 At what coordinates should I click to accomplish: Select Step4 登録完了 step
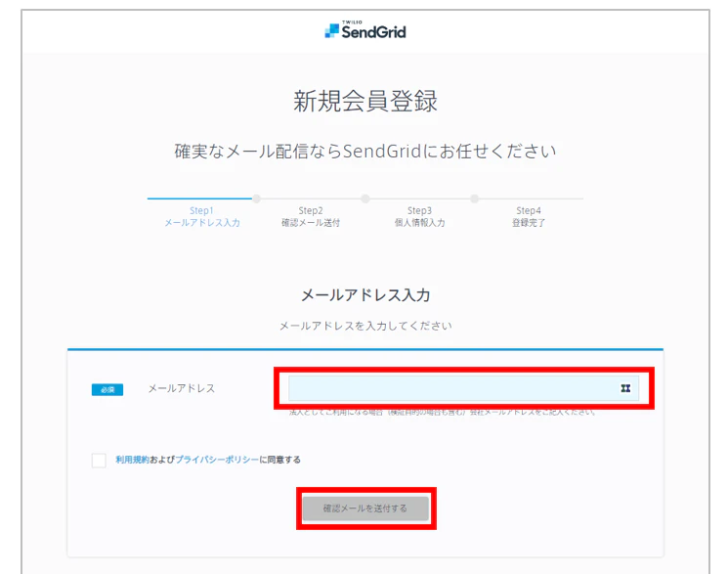pos(529,216)
